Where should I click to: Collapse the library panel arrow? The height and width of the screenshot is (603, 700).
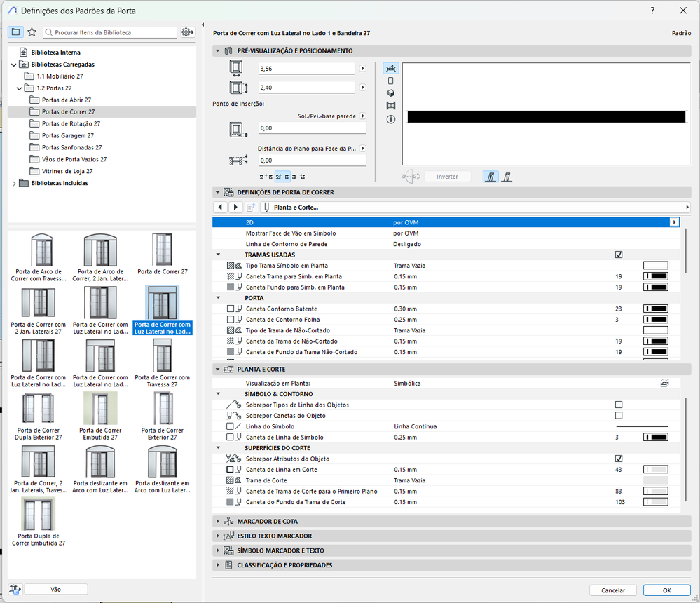pyautogui.click(x=203, y=25)
